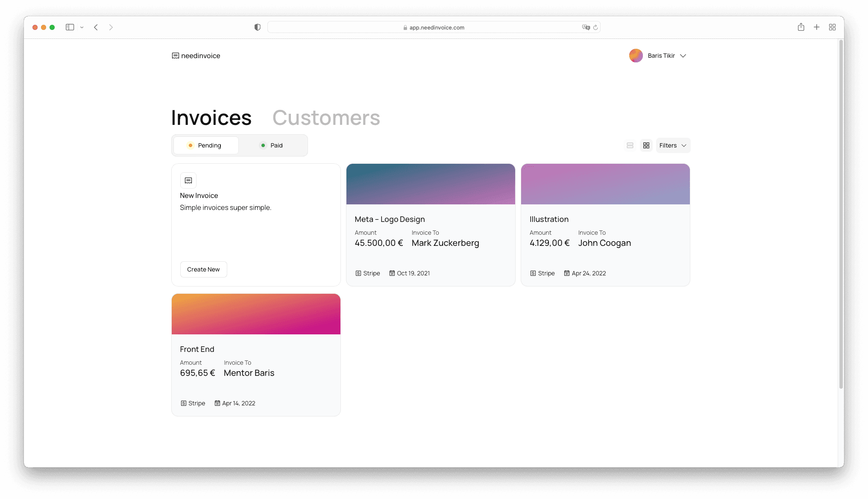Select the Pending status filter
Screen dimensions: 868x499
(x=206, y=145)
